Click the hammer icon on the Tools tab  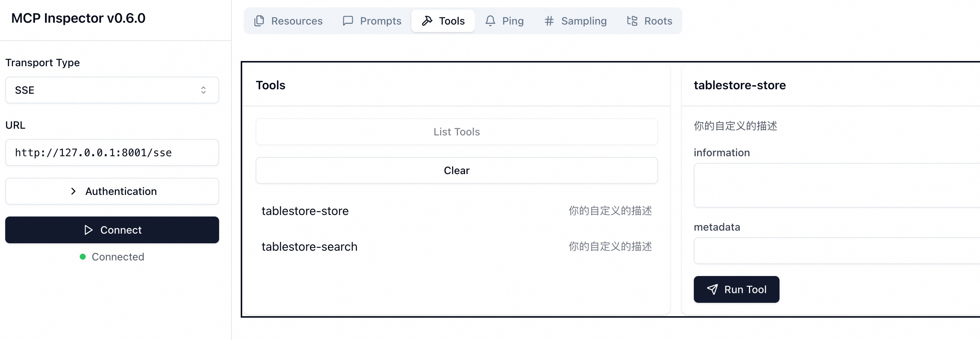[428, 20]
